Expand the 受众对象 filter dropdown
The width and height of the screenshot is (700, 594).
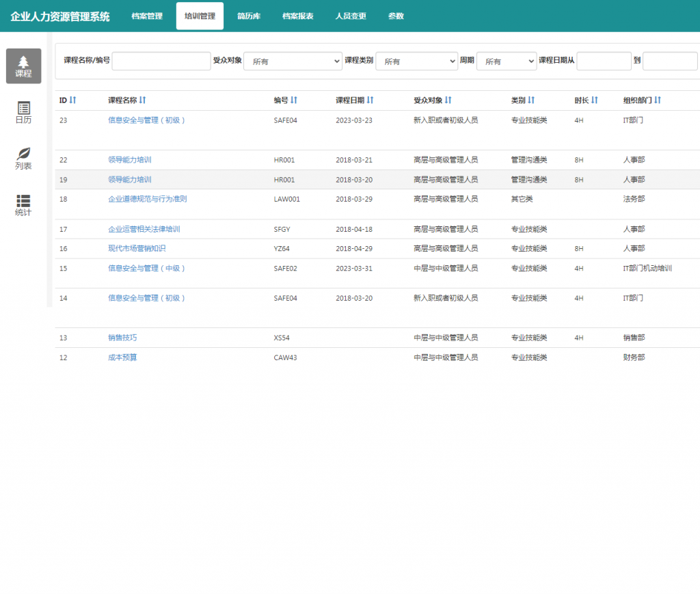(x=293, y=61)
